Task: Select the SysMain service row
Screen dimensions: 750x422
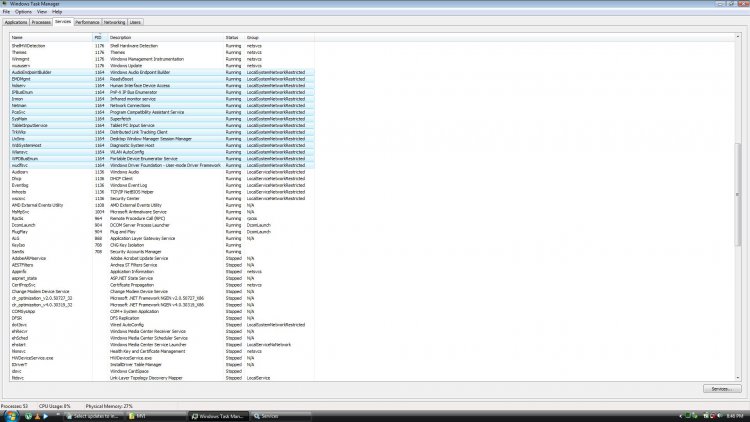Action: point(162,119)
